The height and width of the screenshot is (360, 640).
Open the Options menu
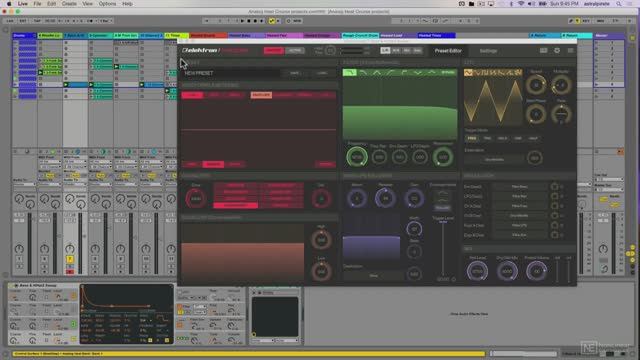coord(107,4)
